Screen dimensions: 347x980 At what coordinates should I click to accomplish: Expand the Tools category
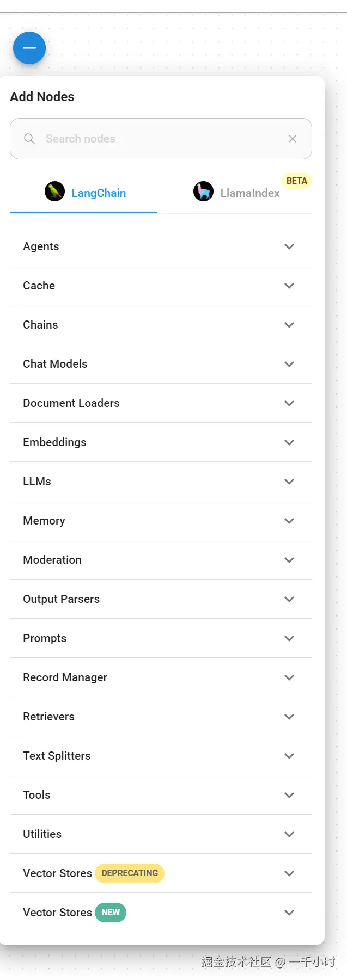click(161, 795)
